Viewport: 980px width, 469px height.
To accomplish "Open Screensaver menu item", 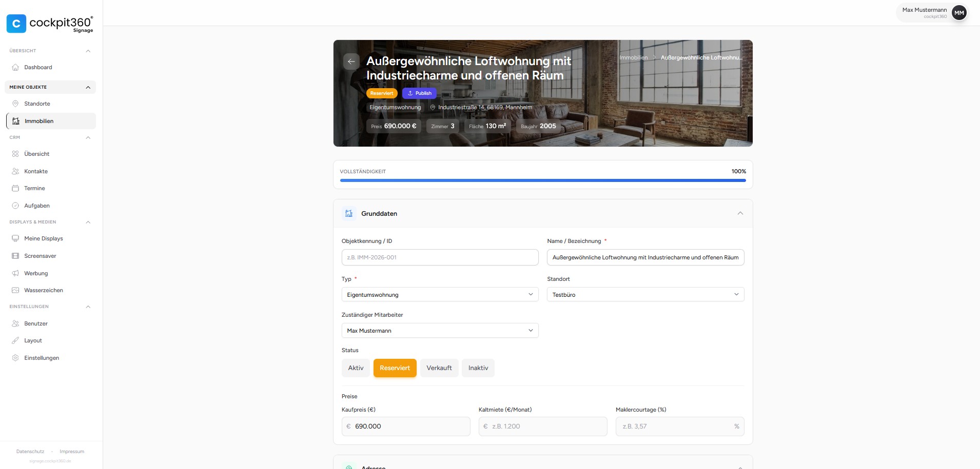I will tap(51, 256).
